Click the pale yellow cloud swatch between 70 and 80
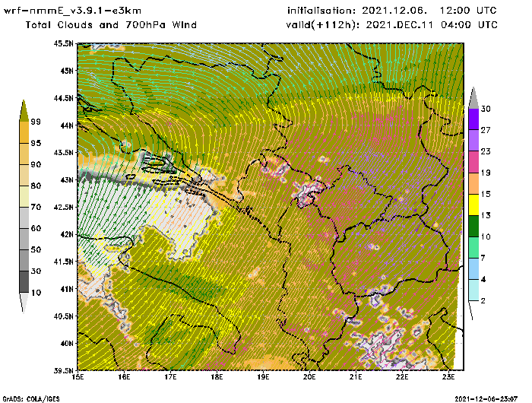The height and width of the screenshot is (403, 532). click(x=24, y=197)
